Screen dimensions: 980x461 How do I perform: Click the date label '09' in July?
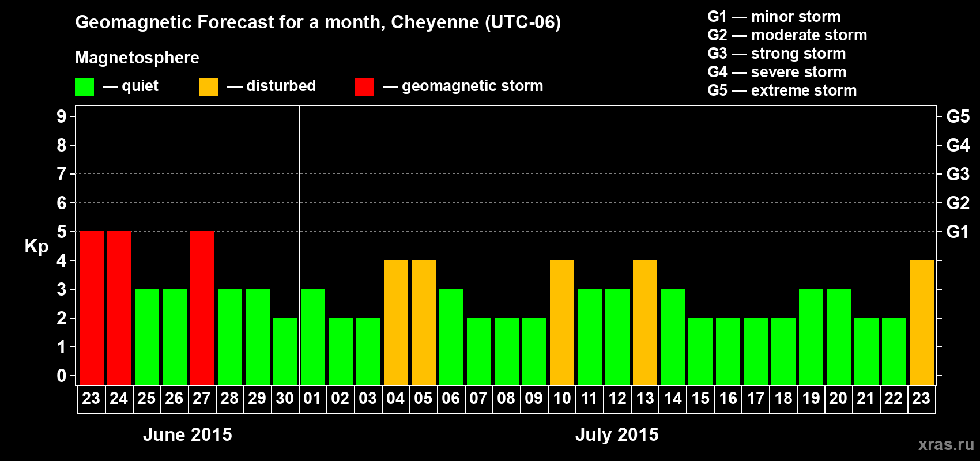(x=534, y=399)
